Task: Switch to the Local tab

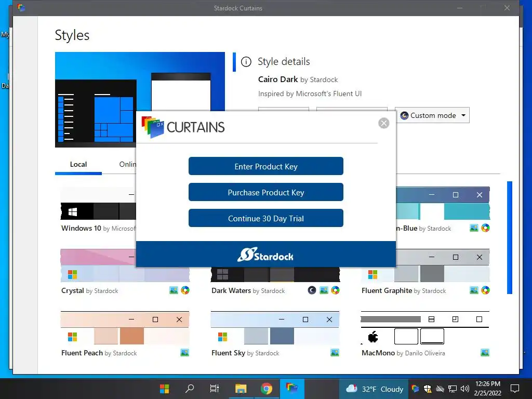Action: click(x=78, y=165)
